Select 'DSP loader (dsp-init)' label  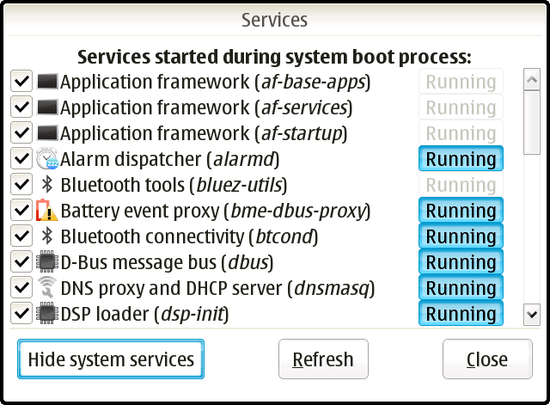[x=145, y=314]
